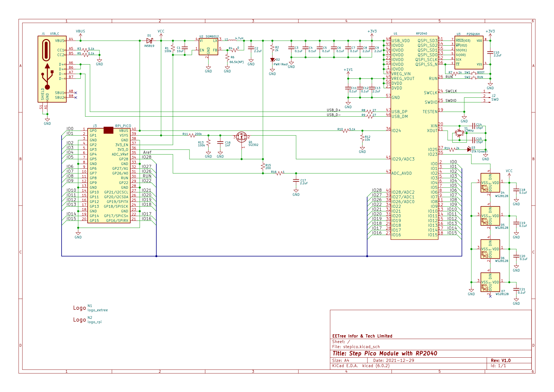This screenshot has height=392, width=554.
Task: Click the Aref net label
Action: pos(147,152)
